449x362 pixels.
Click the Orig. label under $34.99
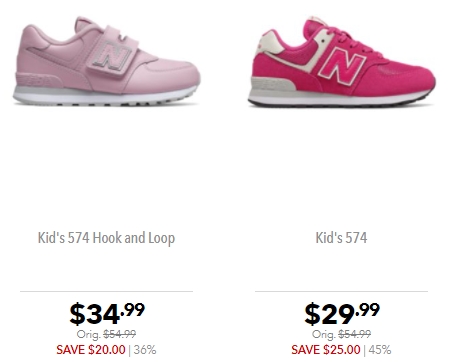pyautogui.click(x=89, y=334)
